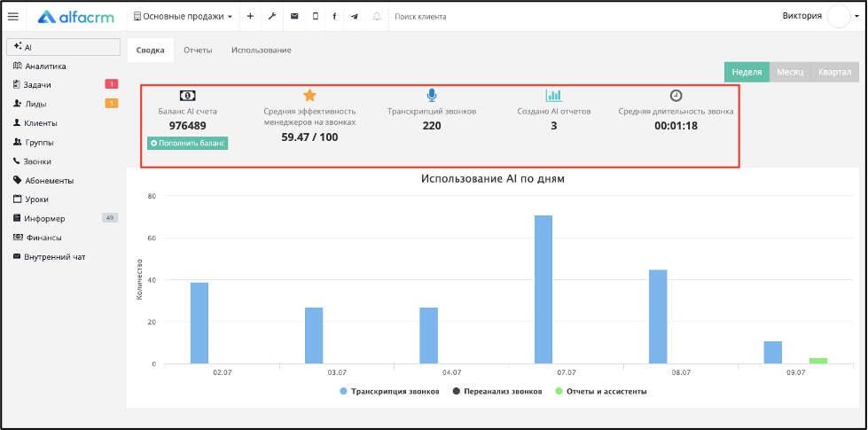The width and height of the screenshot is (868, 430).
Task: Click the Telegram paper plane icon
Action: [x=355, y=17]
